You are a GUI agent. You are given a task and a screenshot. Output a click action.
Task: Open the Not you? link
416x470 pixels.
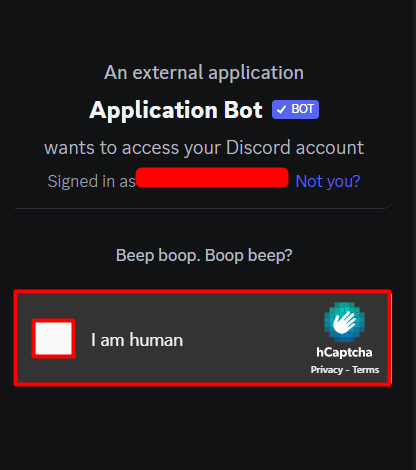[x=328, y=181]
